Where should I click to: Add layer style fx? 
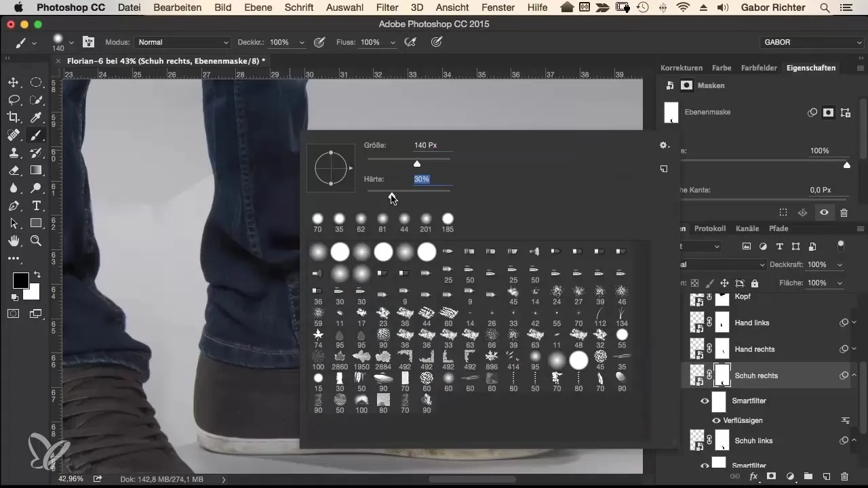pyautogui.click(x=753, y=477)
